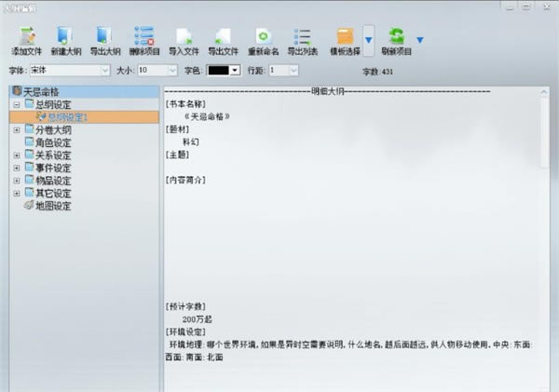The image size is (559, 392).
Task: Expand the 分卷大纲 tree node
Action: click(x=17, y=130)
